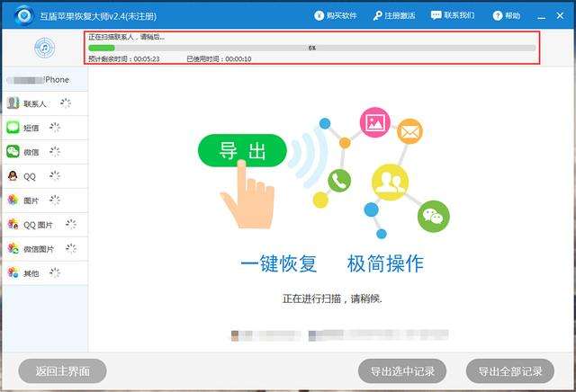Click the green WeChat circle icon in illustration
The height and width of the screenshot is (392, 576).
434,216
